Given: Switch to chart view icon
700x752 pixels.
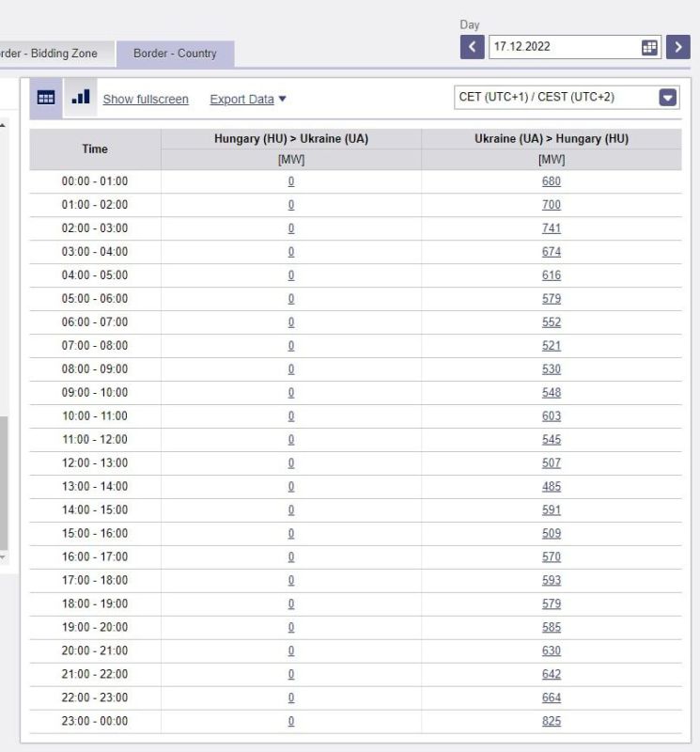Looking at the screenshot, I should (81, 98).
